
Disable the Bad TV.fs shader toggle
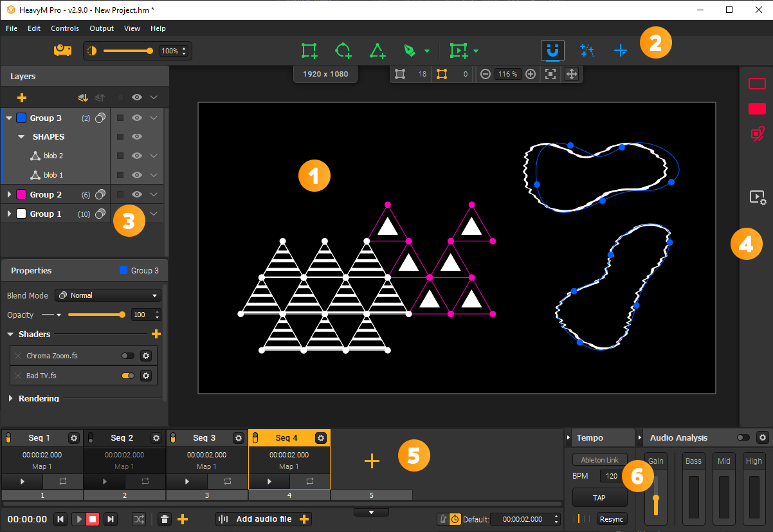pyautogui.click(x=128, y=376)
